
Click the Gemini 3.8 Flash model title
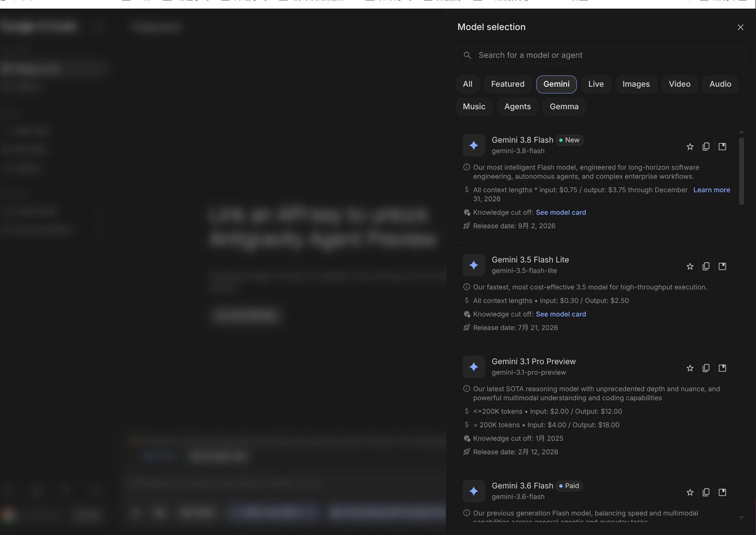[522, 140]
